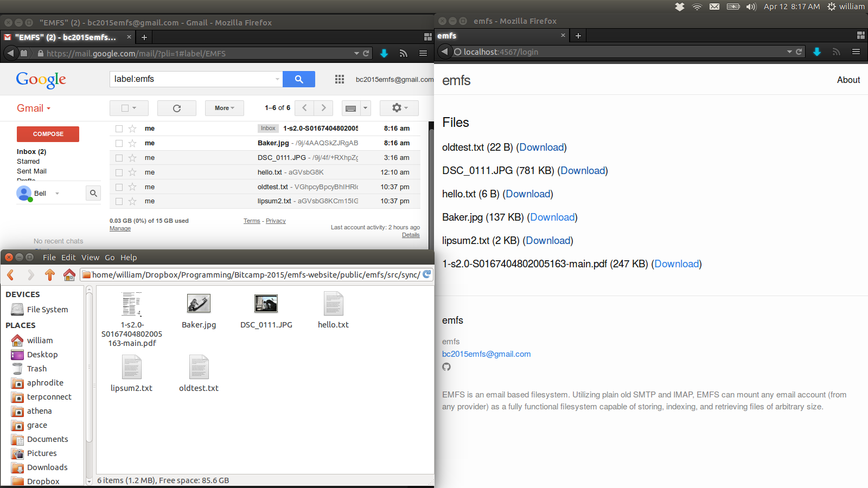This screenshot has width=868, height=488.
Task: Click bc2015emfs@gmail.com link in emfs footer
Action: tap(486, 354)
